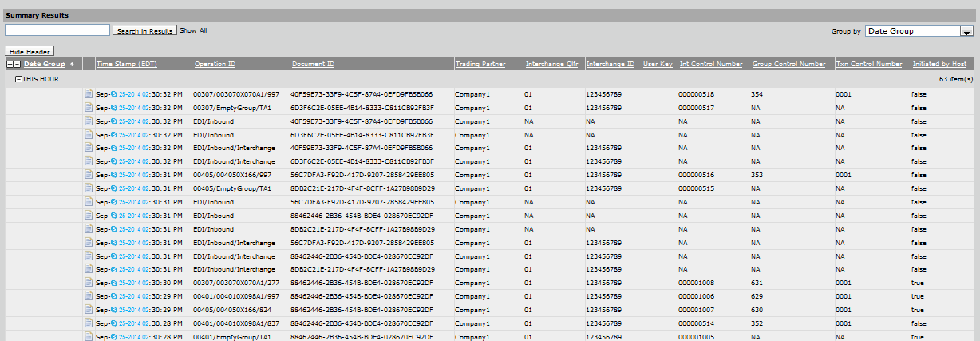Click the sort arrow beside Date Group
This screenshot has width=980, height=341.
(x=72, y=64)
